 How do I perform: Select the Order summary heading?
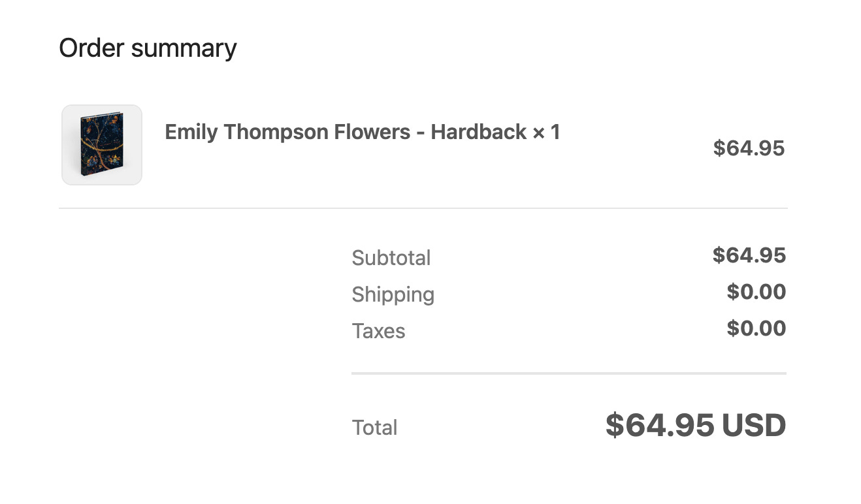(148, 49)
